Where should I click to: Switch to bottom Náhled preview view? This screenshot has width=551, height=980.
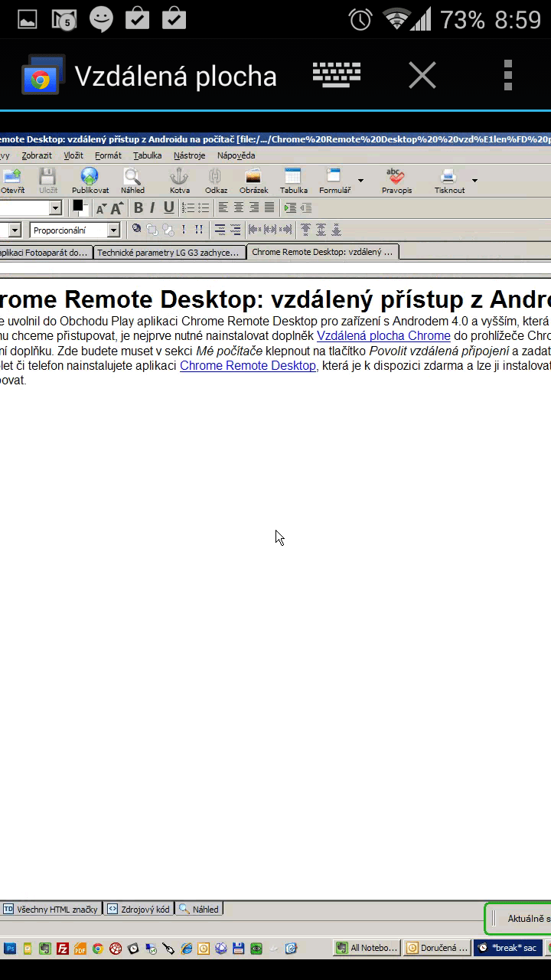point(199,909)
